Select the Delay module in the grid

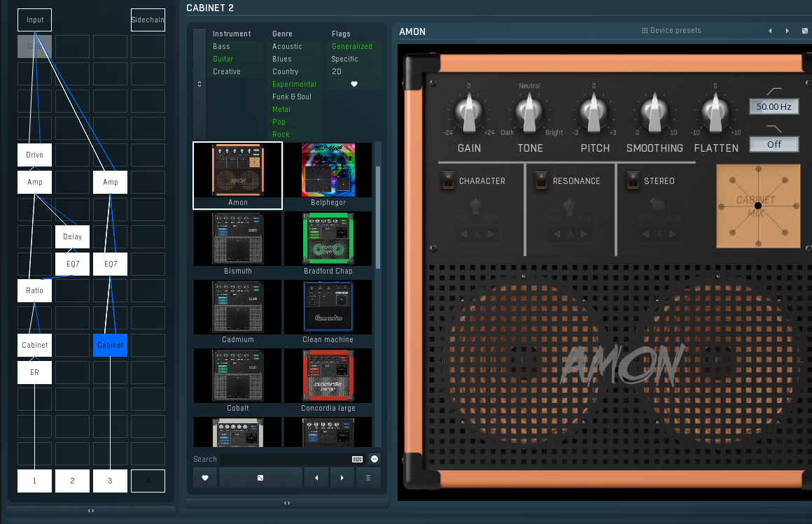(73, 236)
